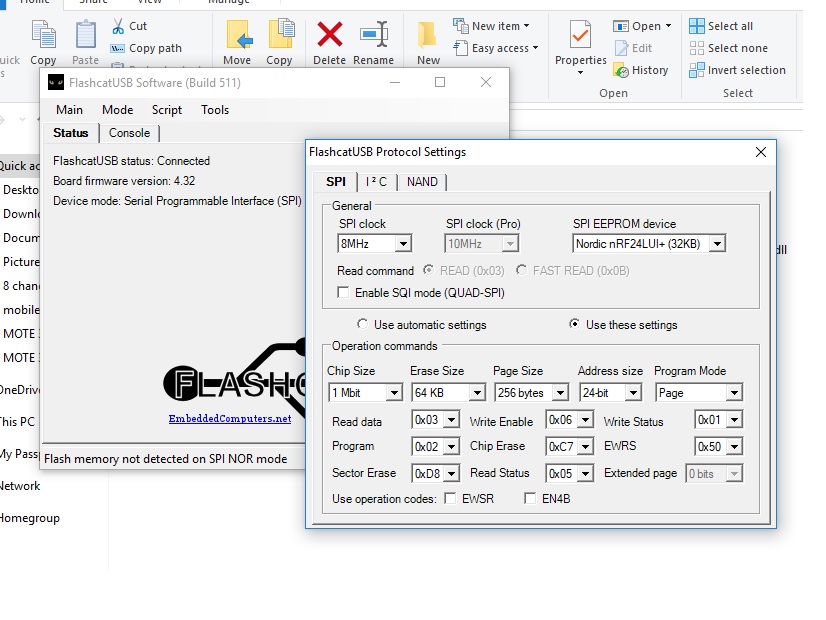
Task: Open the EWRS opcode dropdown
Action: [x=734, y=446]
